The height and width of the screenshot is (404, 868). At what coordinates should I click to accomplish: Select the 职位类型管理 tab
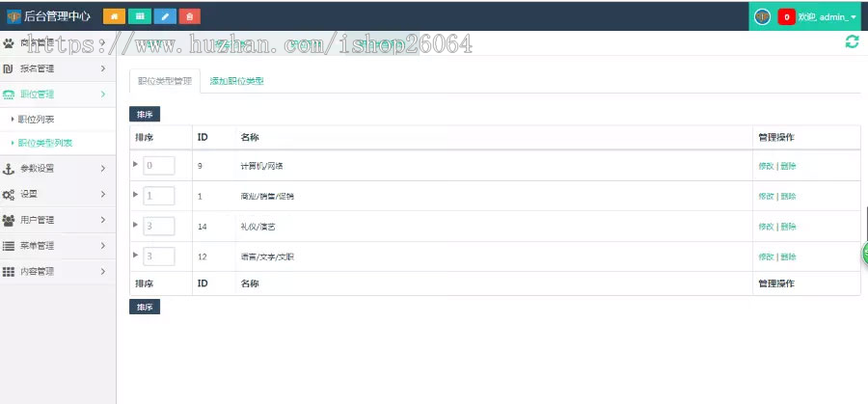(164, 81)
